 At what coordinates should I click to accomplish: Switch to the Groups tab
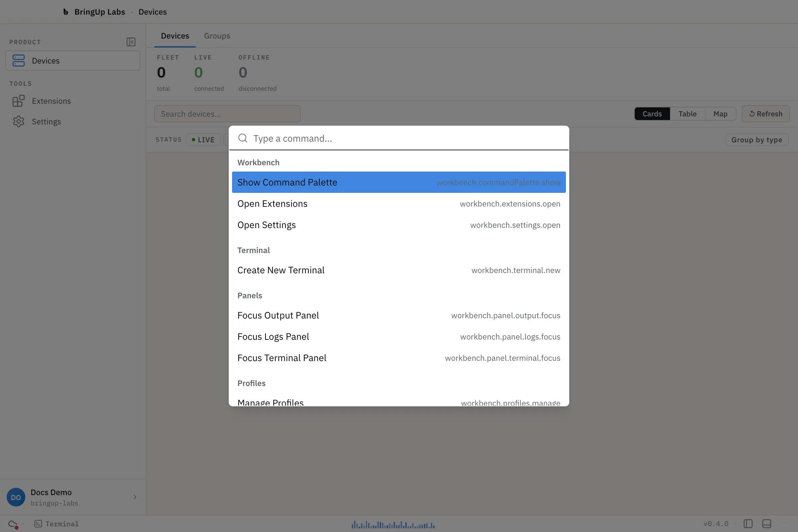click(217, 36)
